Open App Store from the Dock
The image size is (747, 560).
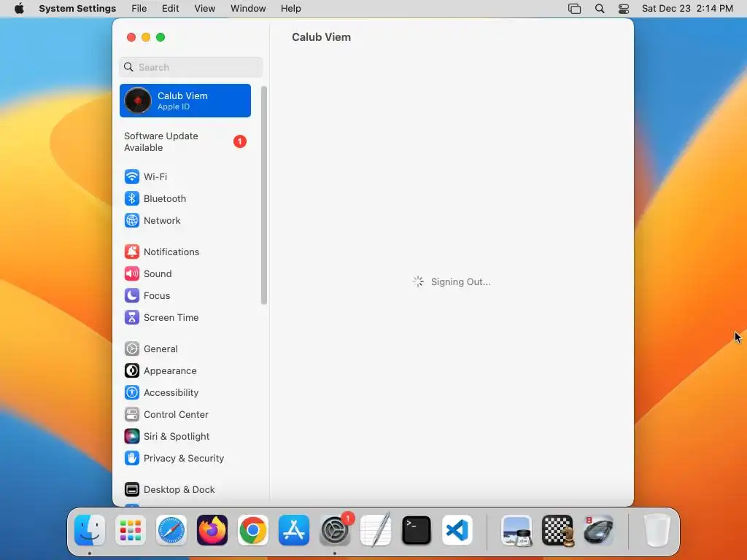click(294, 530)
